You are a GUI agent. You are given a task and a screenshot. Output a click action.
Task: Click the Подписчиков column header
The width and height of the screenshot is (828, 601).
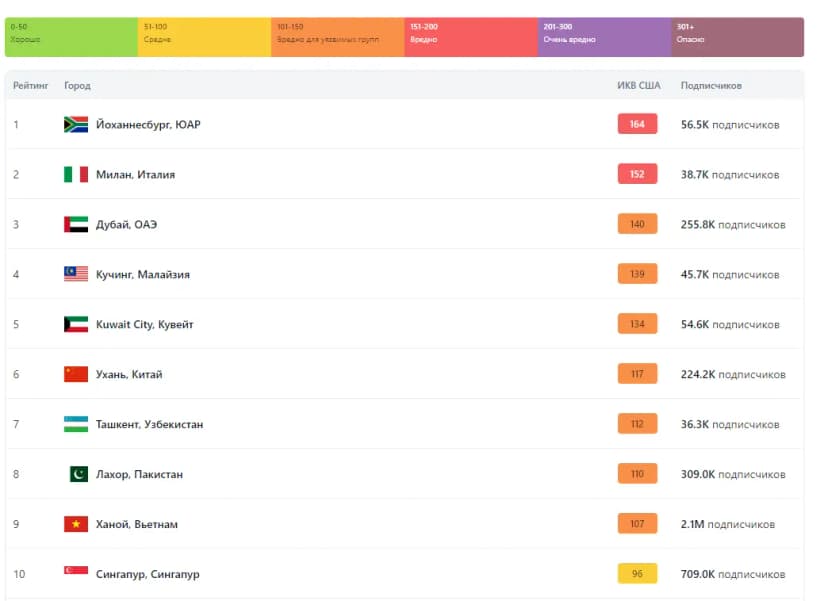coord(711,86)
